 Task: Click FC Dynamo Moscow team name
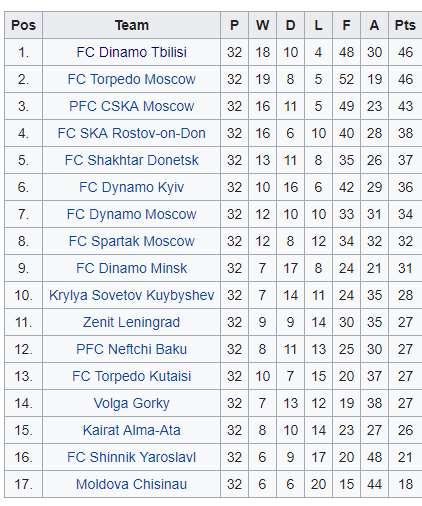coord(131,214)
